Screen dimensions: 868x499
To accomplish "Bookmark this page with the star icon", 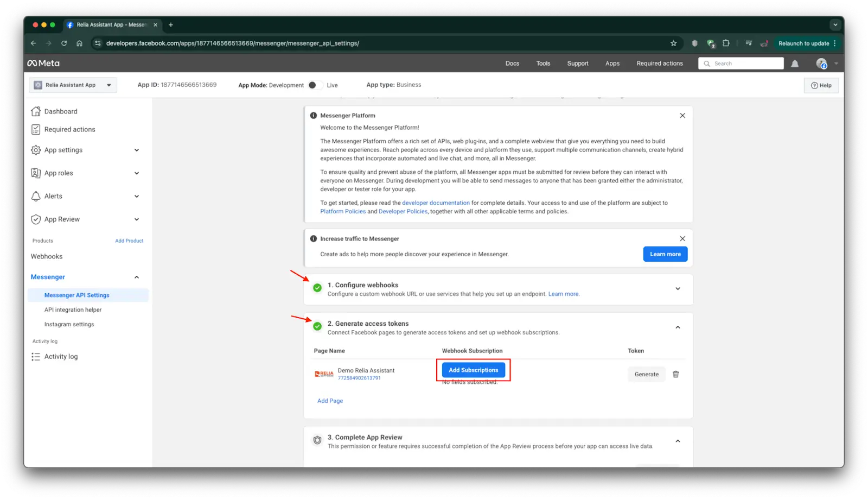I will pos(673,43).
